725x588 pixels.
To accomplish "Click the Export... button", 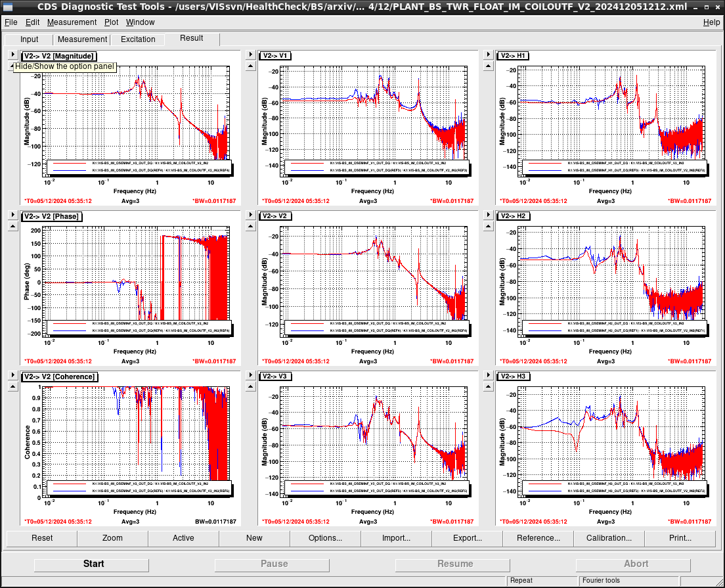I will [468, 538].
